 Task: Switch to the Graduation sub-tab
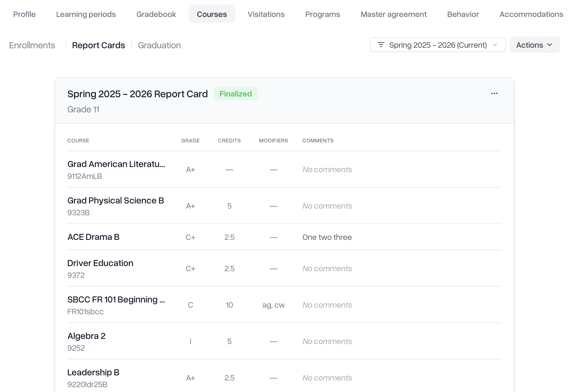pos(159,45)
